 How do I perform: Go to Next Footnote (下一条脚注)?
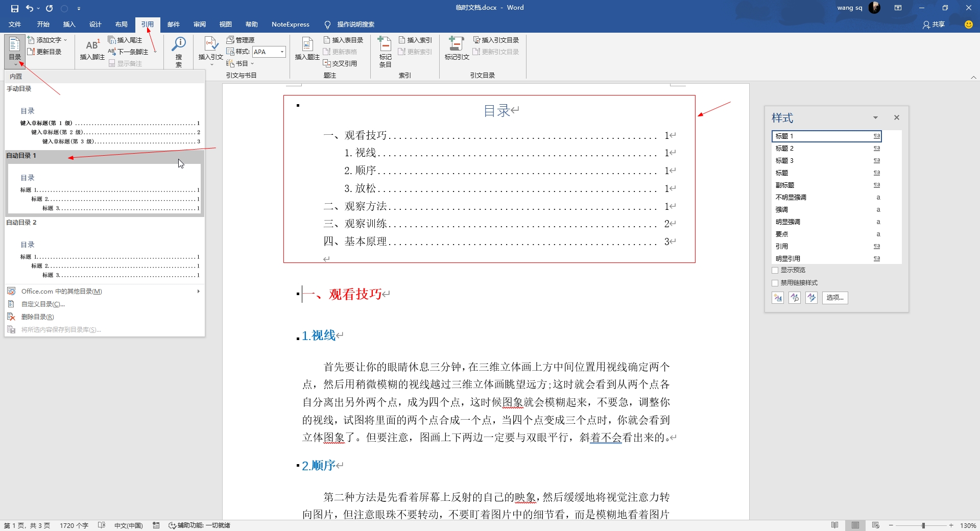[129, 52]
